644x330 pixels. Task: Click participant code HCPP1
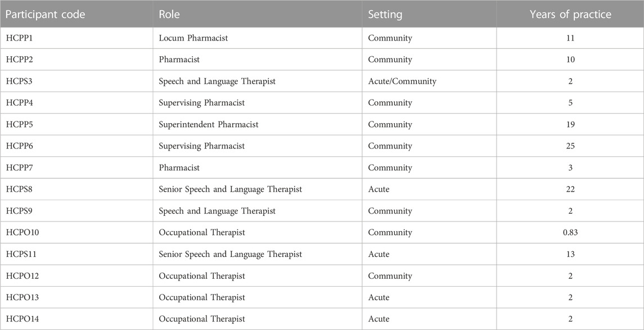[x=19, y=38]
